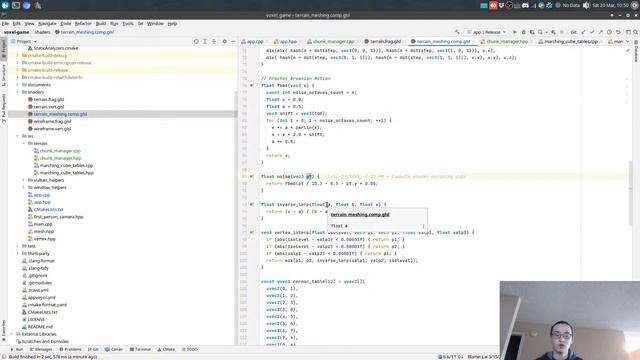Start debugging with the bug icon

click(x=524, y=32)
